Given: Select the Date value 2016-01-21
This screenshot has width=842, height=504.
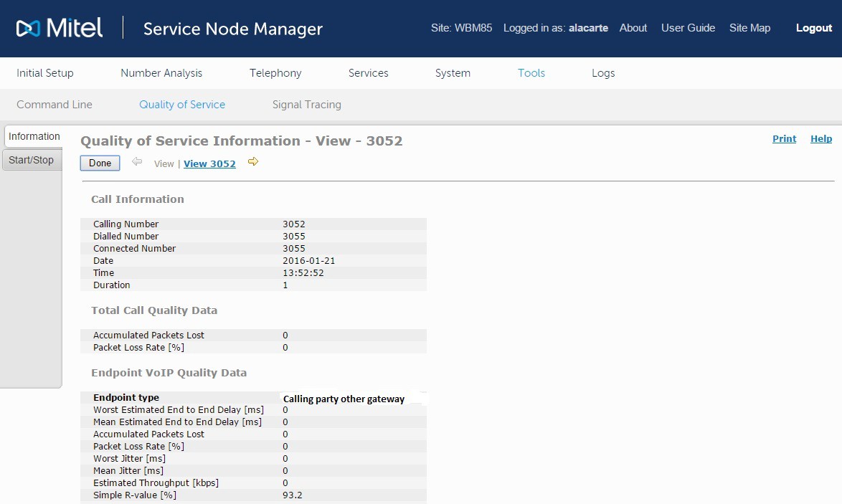Looking at the screenshot, I should point(309,261).
